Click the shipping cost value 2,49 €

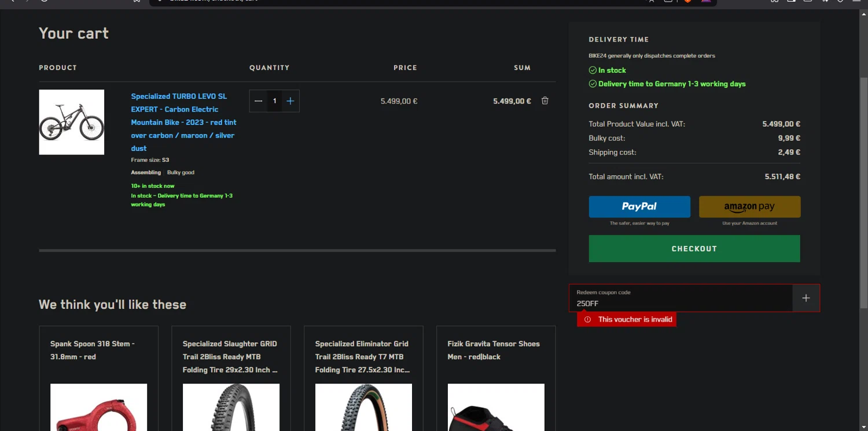[x=789, y=152]
